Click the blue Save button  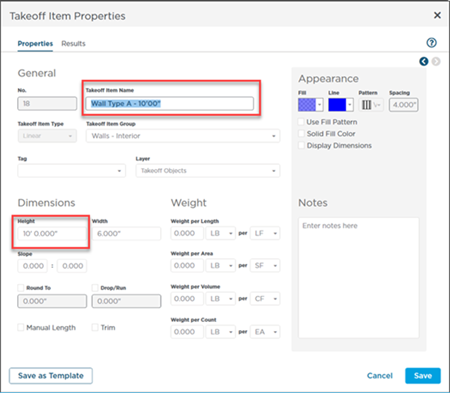pyautogui.click(x=423, y=376)
